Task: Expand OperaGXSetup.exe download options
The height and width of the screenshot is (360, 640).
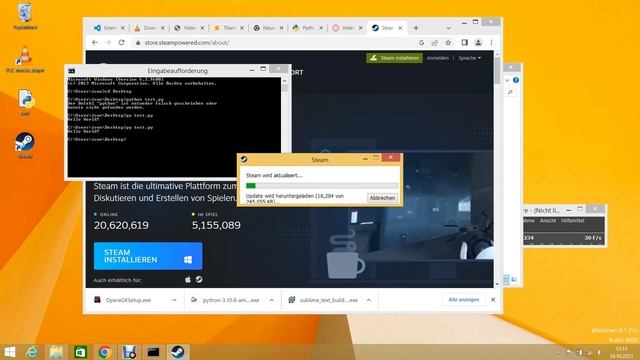Action: (x=174, y=300)
